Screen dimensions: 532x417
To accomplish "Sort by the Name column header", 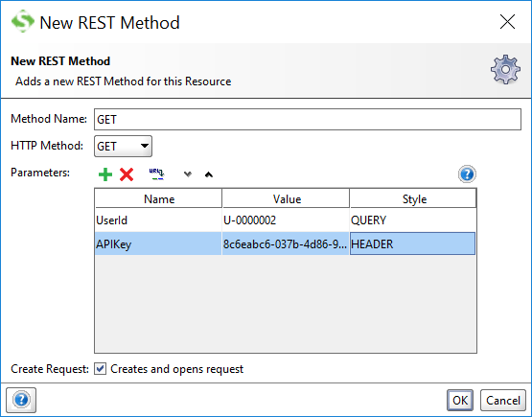I will point(158,198).
